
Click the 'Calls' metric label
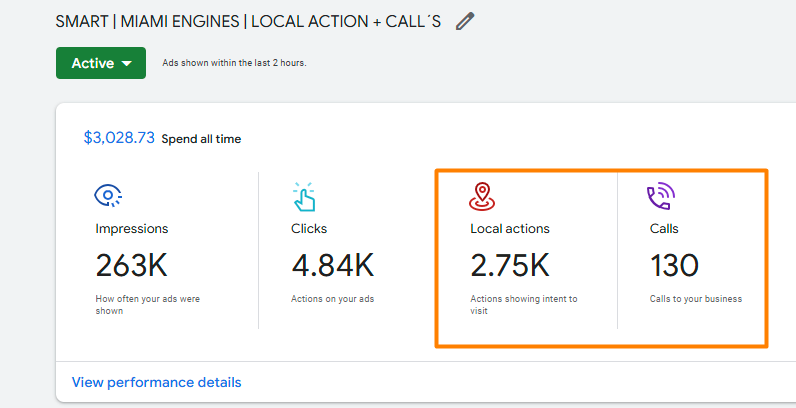pos(664,229)
